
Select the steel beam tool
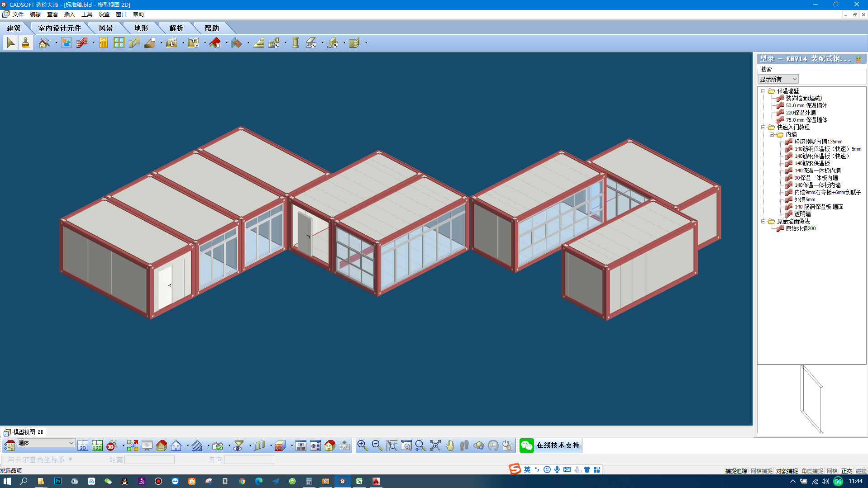click(x=311, y=43)
